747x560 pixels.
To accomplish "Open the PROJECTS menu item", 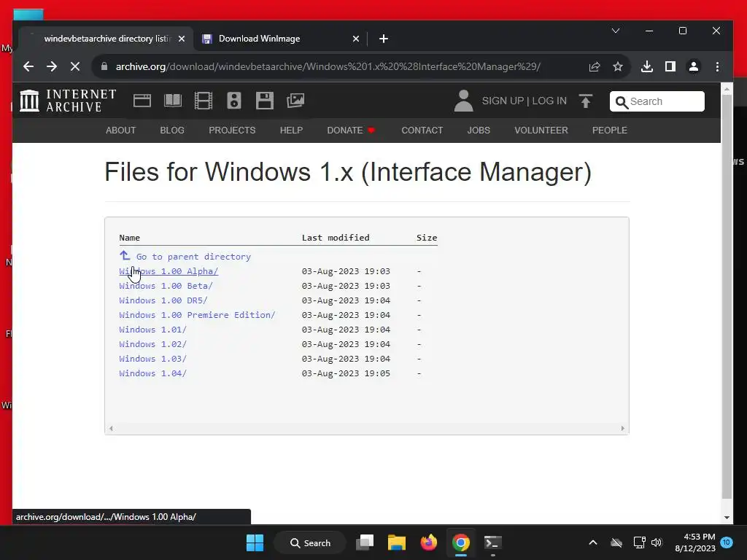I will (x=232, y=130).
